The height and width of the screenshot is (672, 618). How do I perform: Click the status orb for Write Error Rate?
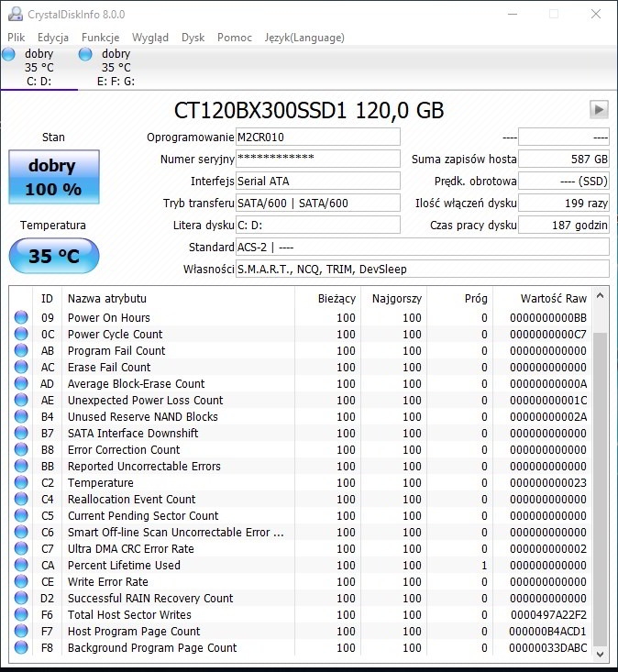21,581
